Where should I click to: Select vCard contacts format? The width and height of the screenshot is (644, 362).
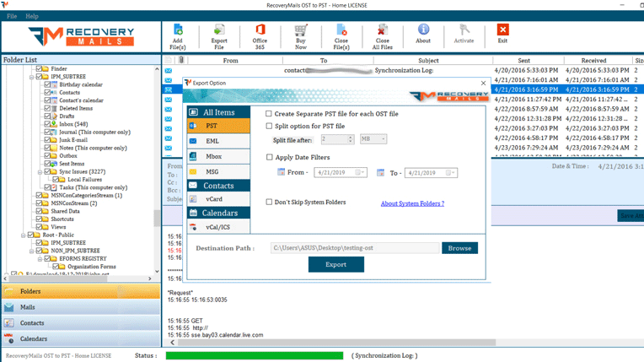[x=218, y=199]
